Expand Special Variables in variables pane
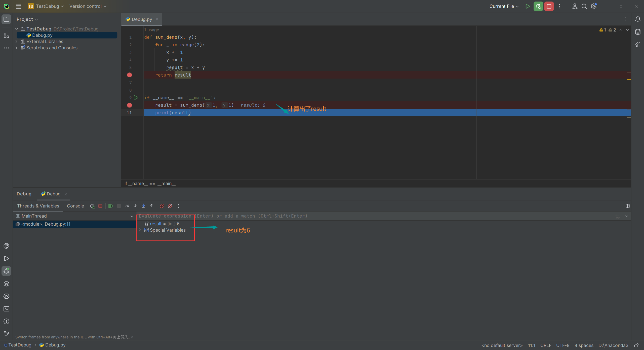The image size is (644, 350). pyautogui.click(x=140, y=230)
